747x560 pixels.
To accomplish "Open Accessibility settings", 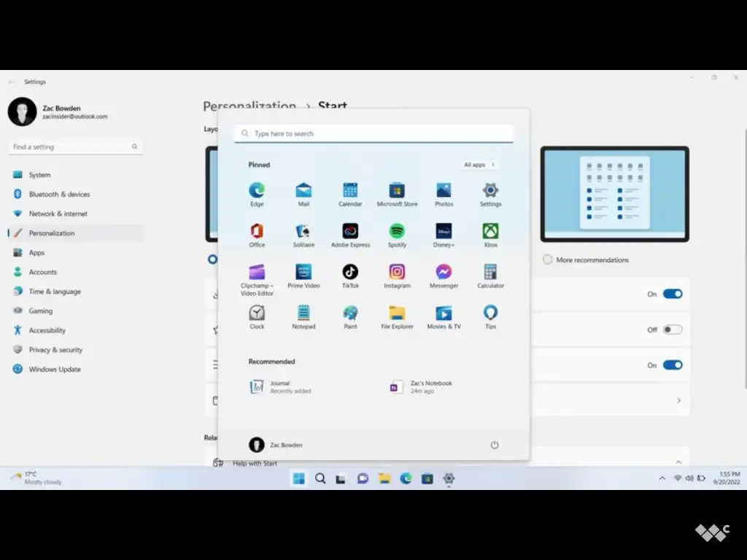I will 76,330.
